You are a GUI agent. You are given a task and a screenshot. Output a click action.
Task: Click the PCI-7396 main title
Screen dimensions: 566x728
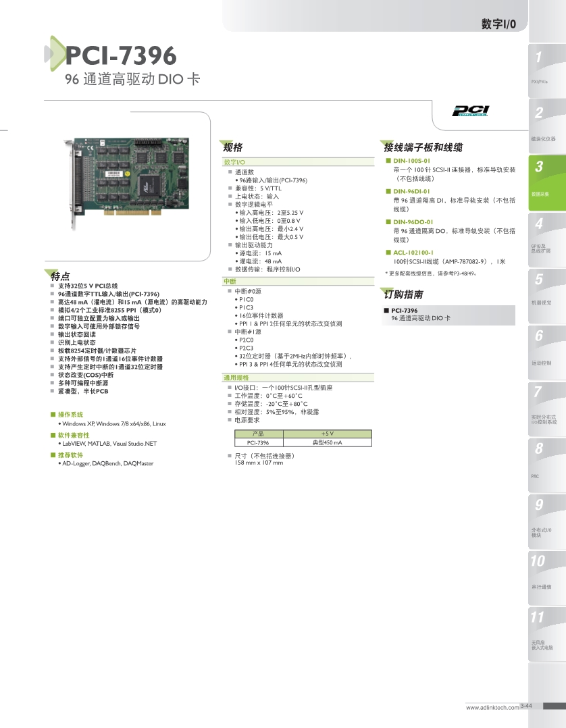coord(121,55)
